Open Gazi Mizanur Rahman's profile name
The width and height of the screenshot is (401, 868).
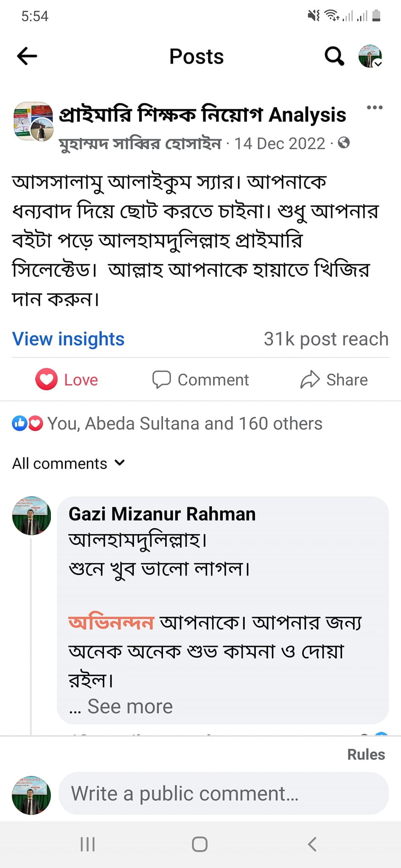pyautogui.click(x=162, y=514)
